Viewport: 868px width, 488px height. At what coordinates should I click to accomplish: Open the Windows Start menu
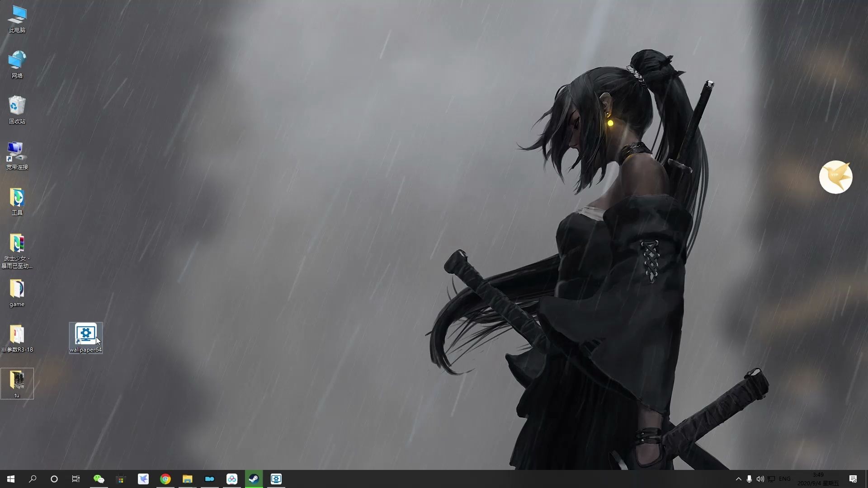(x=11, y=479)
